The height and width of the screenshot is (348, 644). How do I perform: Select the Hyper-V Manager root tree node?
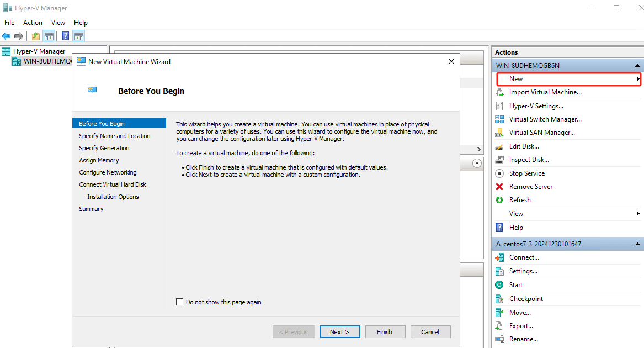[39, 51]
